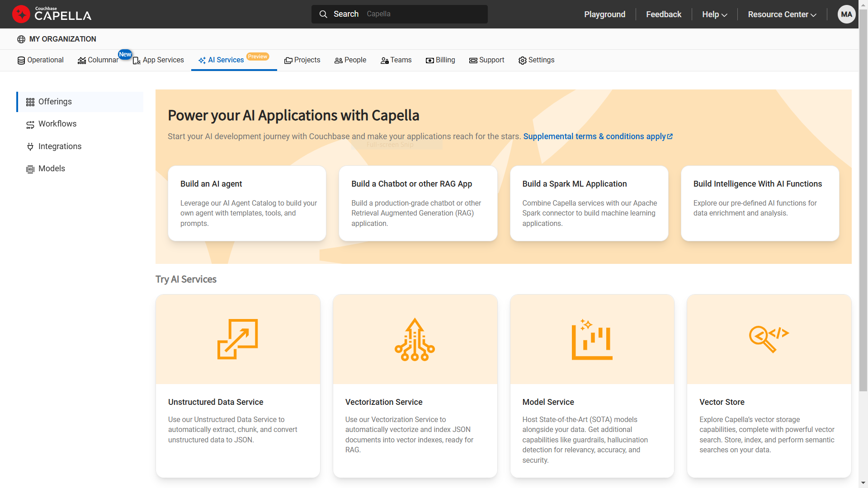The width and height of the screenshot is (868, 488).
Task: Click the Columnar chart icon
Action: tap(82, 61)
